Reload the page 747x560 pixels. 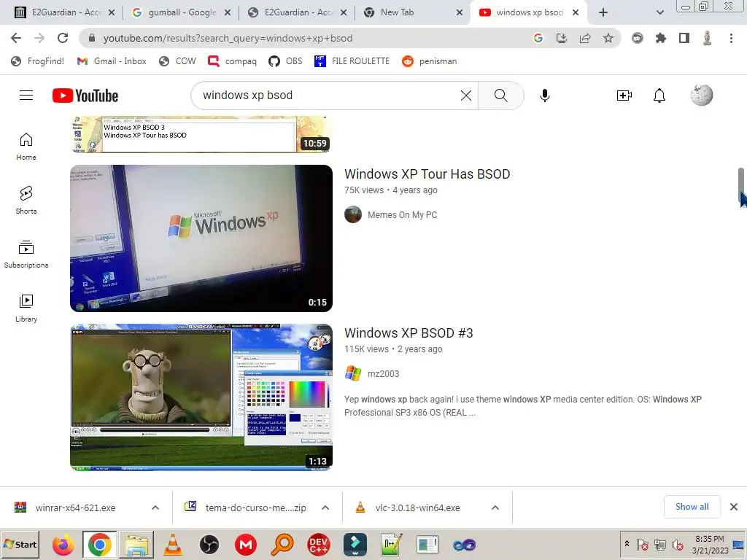coord(63,38)
